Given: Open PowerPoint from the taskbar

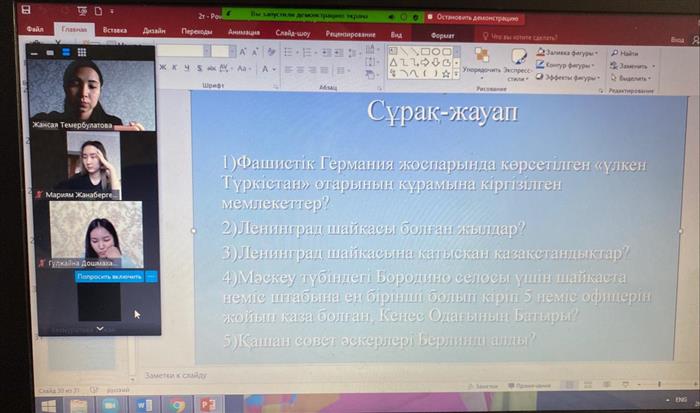Looking at the screenshot, I should pos(208,404).
